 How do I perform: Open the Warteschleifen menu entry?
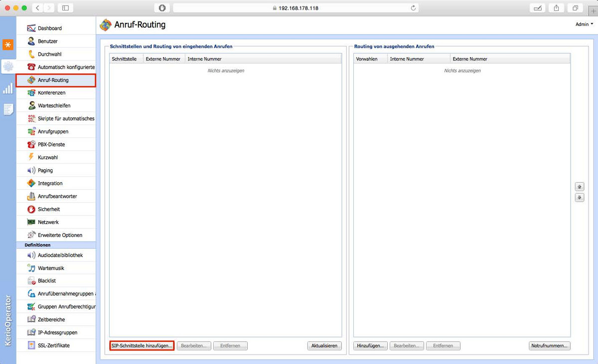click(54, 106)
